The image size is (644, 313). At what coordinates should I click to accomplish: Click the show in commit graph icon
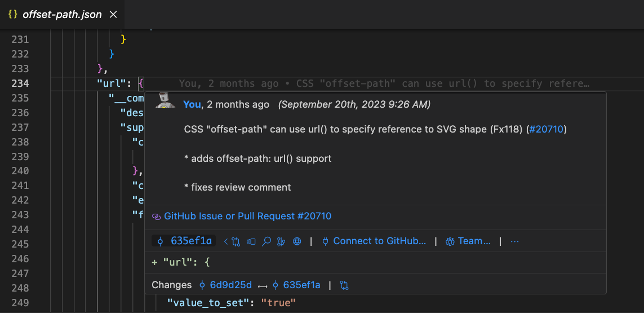click(x=282, y=241)
